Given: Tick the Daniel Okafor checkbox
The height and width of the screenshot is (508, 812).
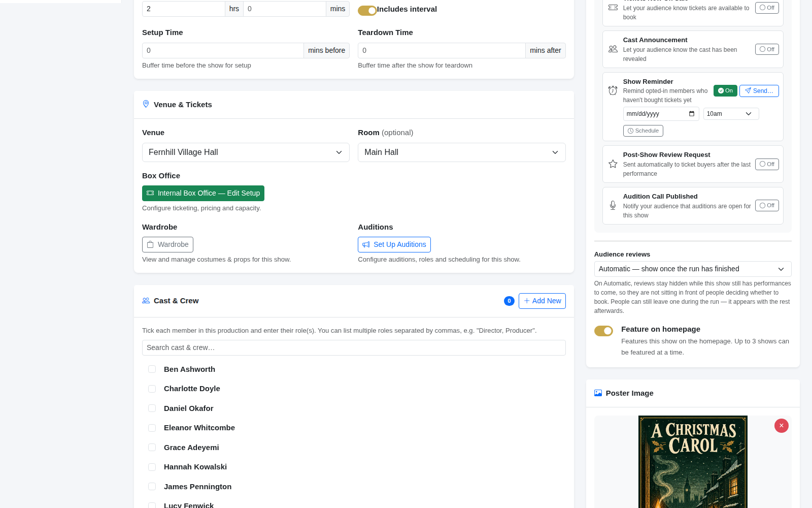Looking at the screenshot, I should [152, 408].
